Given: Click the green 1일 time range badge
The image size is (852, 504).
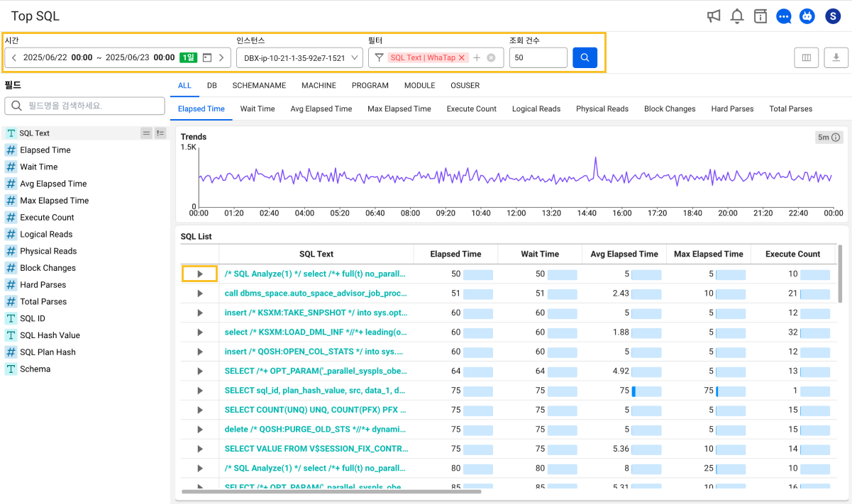Looking at the screenshot, I should tap(188, 57).
